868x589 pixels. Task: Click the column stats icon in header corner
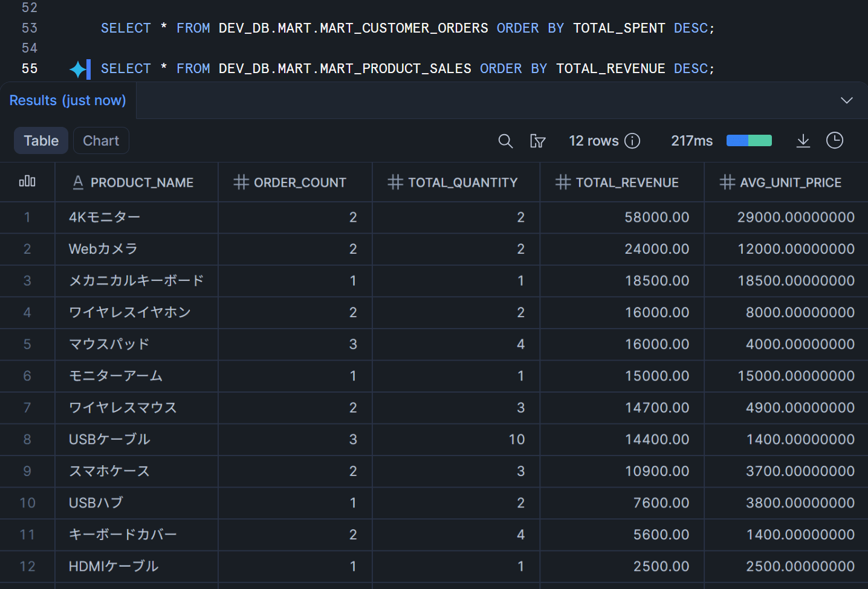[27, 182]
